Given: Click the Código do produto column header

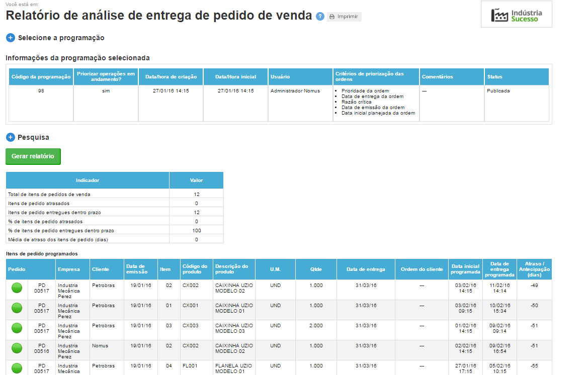Looking at the screenshot, I should pos(196,269).
